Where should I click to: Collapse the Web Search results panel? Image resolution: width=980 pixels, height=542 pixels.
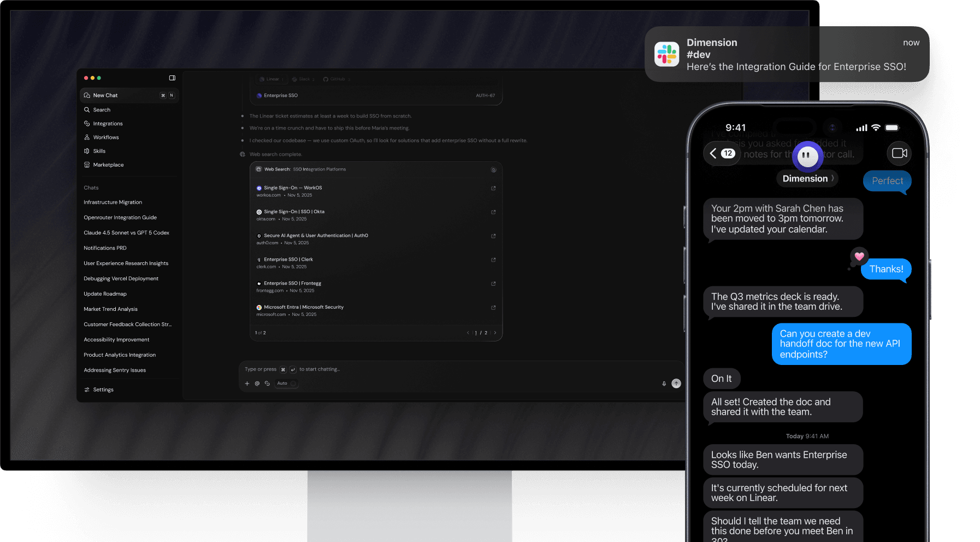tap(493, 170)
